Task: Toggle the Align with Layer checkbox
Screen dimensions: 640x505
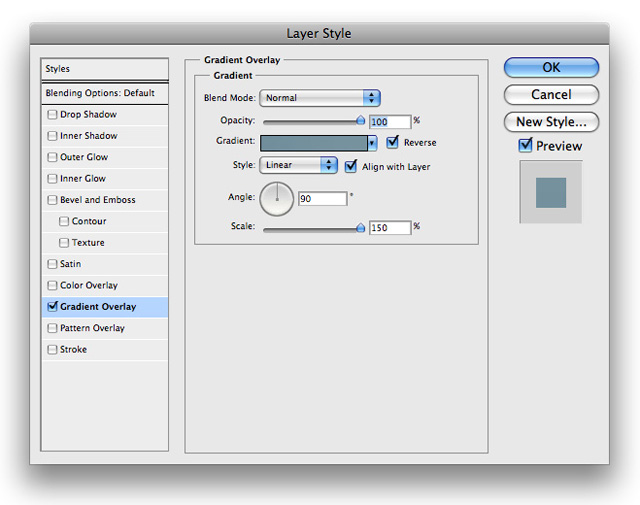Action: point(351,166)
